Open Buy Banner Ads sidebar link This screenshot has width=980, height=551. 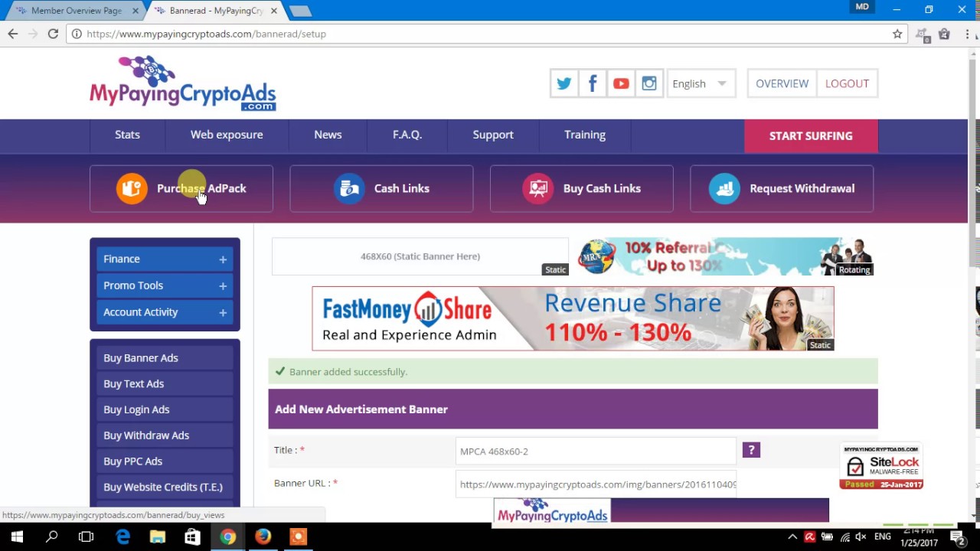[x=165, y=358]
